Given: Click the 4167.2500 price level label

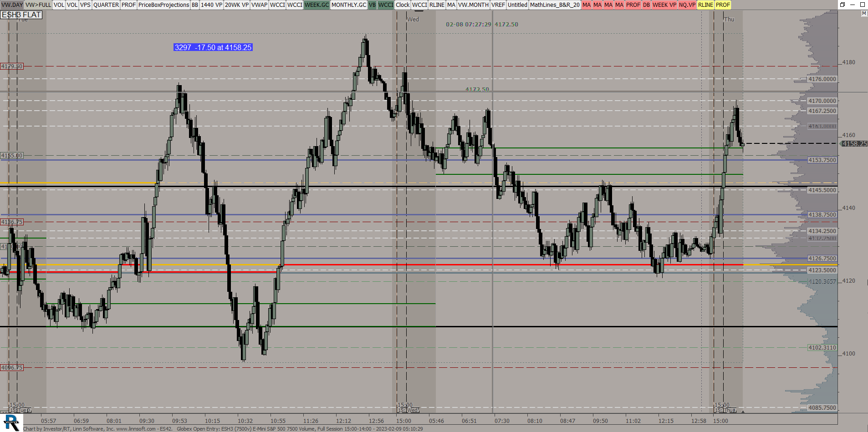Looking at the screenshot, I should (822, 111).
